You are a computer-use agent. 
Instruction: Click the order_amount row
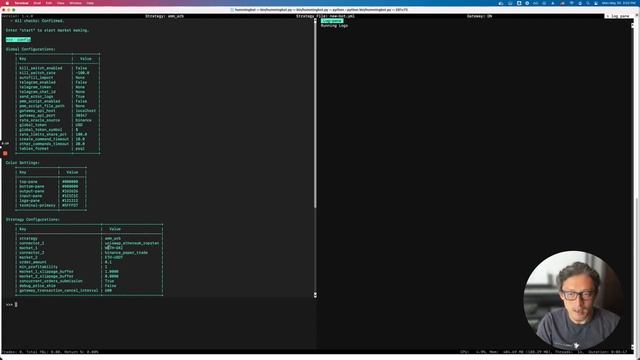89,262
